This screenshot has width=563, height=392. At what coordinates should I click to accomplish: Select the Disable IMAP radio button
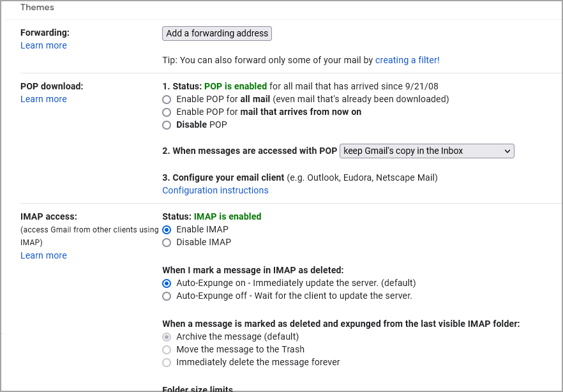point(167,243)
